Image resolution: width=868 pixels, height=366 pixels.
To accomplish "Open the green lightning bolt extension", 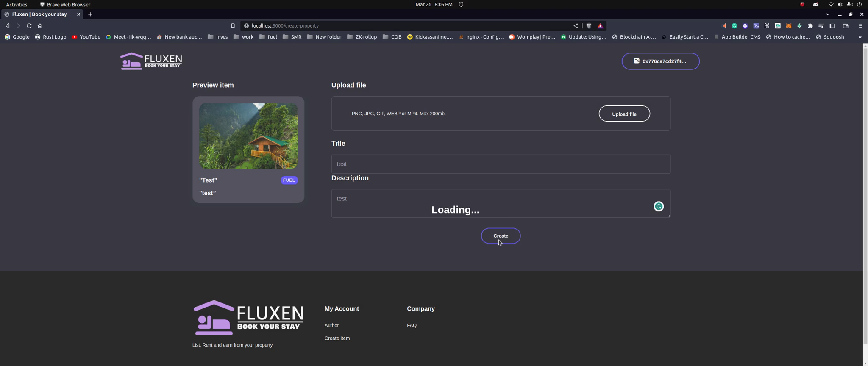I will pyautogui.click(x=799, y=26).
